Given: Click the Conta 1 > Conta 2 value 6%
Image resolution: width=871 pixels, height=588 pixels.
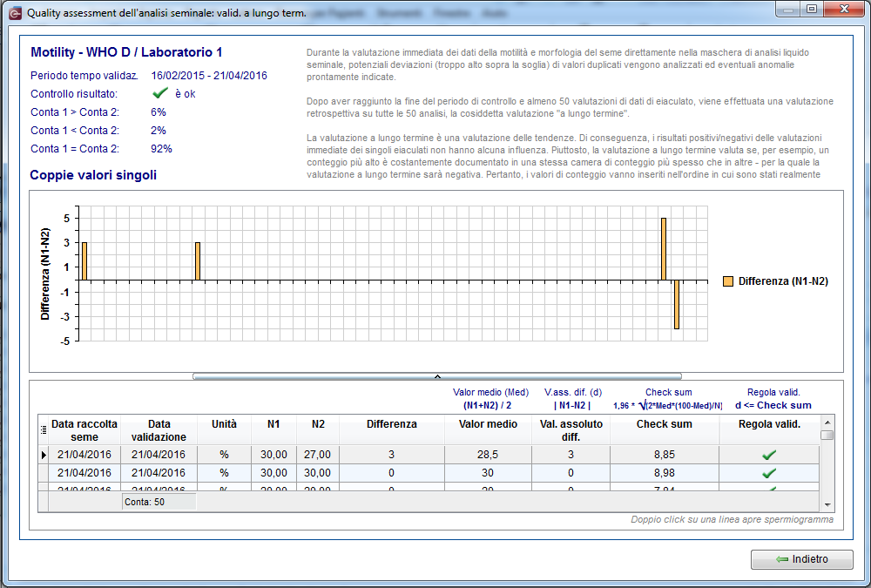Looking at the screenshot, I should pyautogui.click(x=159, y=112).
